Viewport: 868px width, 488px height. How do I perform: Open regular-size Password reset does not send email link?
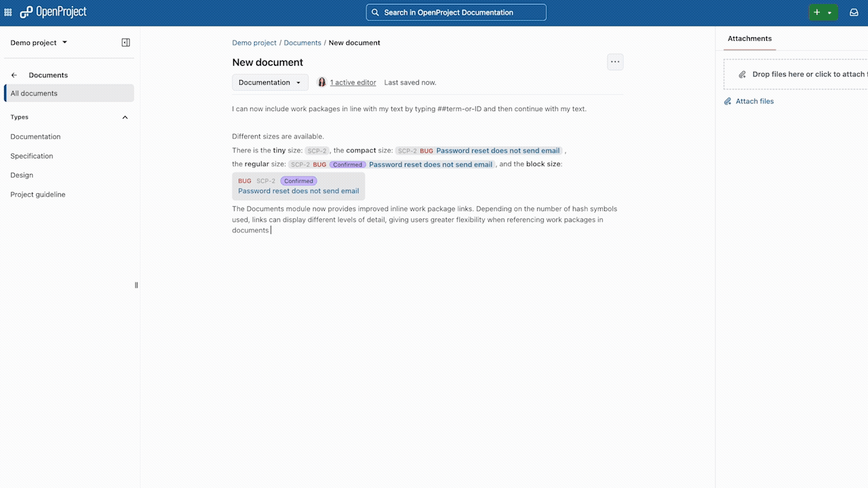click(x=431, y=164)
